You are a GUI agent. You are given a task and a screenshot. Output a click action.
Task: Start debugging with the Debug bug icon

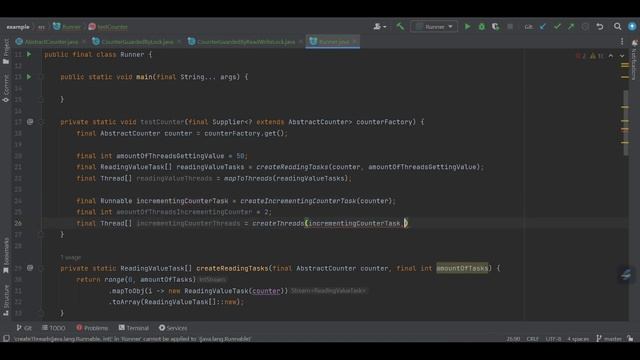[482, 27]
